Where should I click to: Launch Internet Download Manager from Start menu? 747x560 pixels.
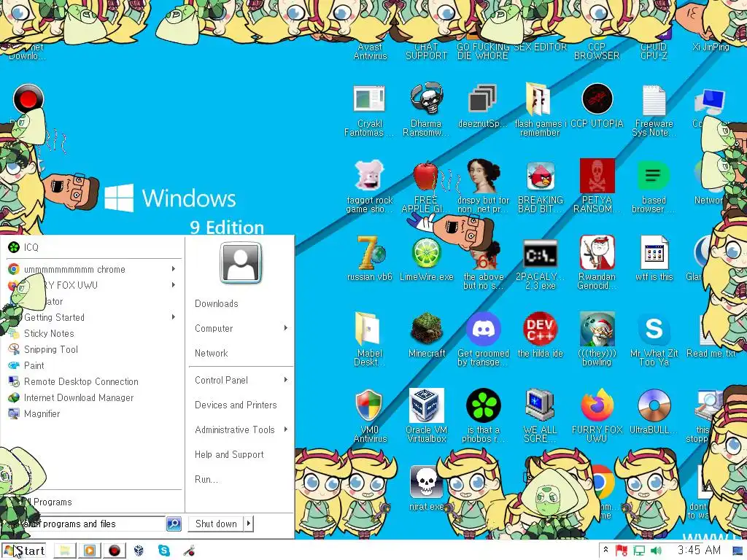coord(93,397)
